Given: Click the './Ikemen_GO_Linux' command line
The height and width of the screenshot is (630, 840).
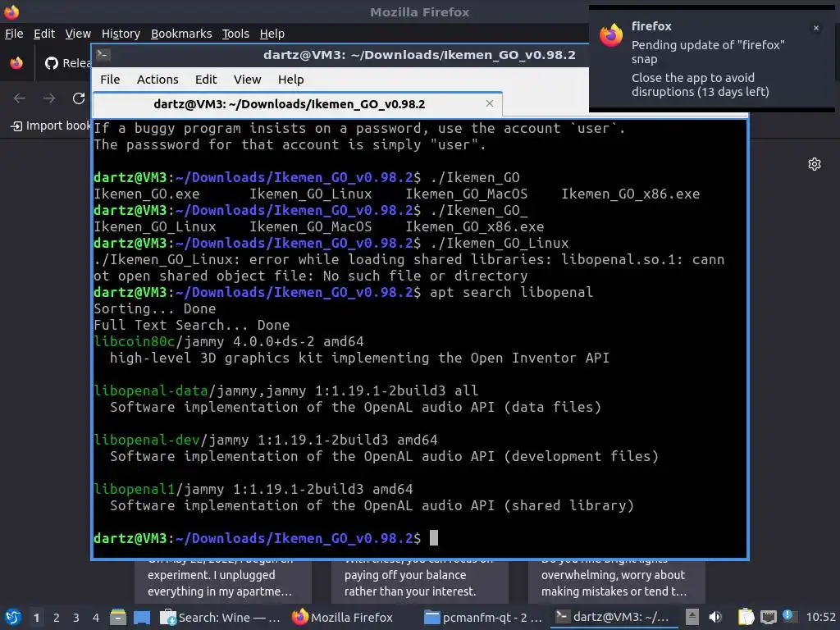Looking at the screenshot, I should [500, 243].
